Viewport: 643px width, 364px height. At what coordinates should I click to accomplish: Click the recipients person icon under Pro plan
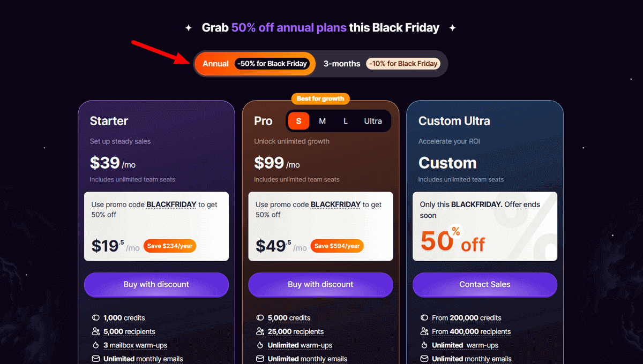[261, 331]
